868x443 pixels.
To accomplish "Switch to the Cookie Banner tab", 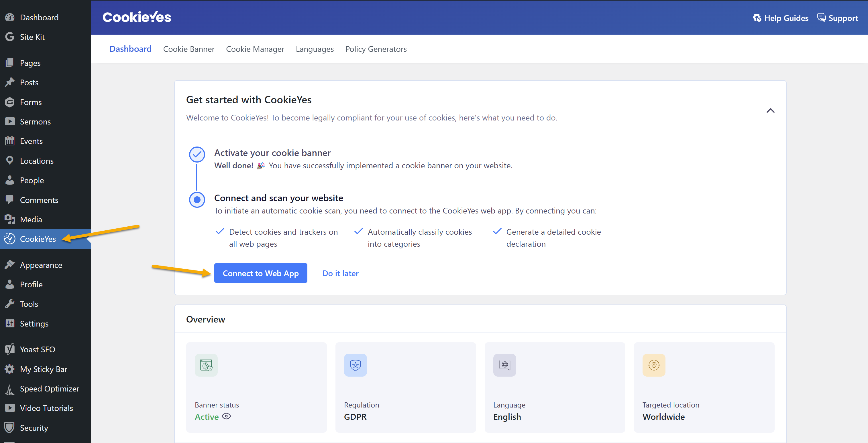I will (x=189, y=49).
